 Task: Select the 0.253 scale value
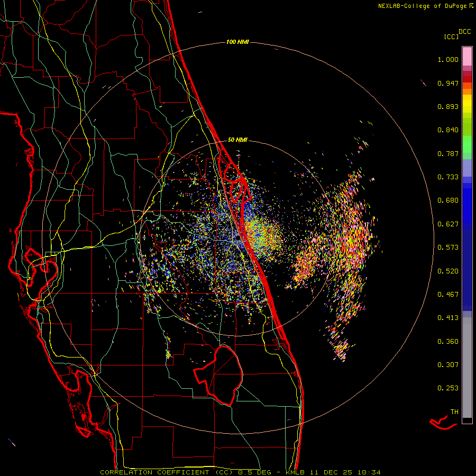pyautogui.click(x=448, y=388)
